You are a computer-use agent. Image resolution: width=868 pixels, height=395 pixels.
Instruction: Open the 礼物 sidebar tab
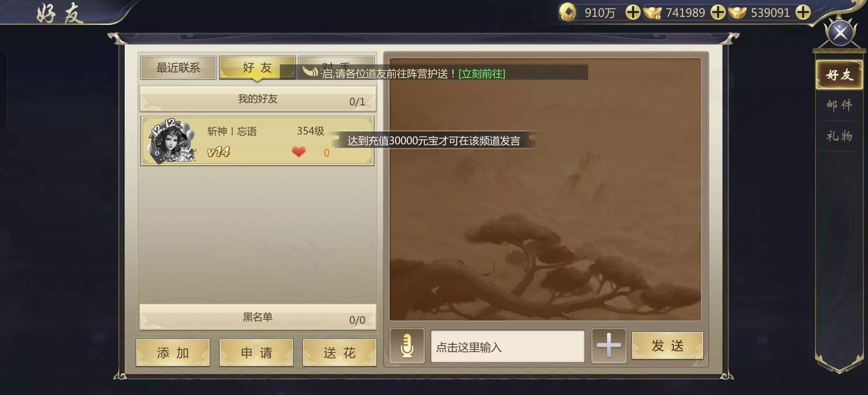pyautogui.click(x=839, y=136)
